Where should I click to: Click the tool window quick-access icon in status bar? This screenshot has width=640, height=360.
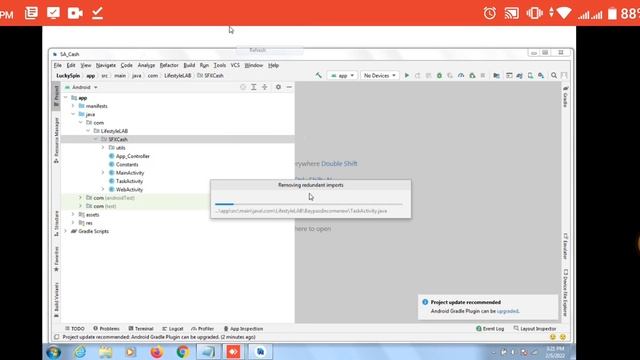(57, 337)
